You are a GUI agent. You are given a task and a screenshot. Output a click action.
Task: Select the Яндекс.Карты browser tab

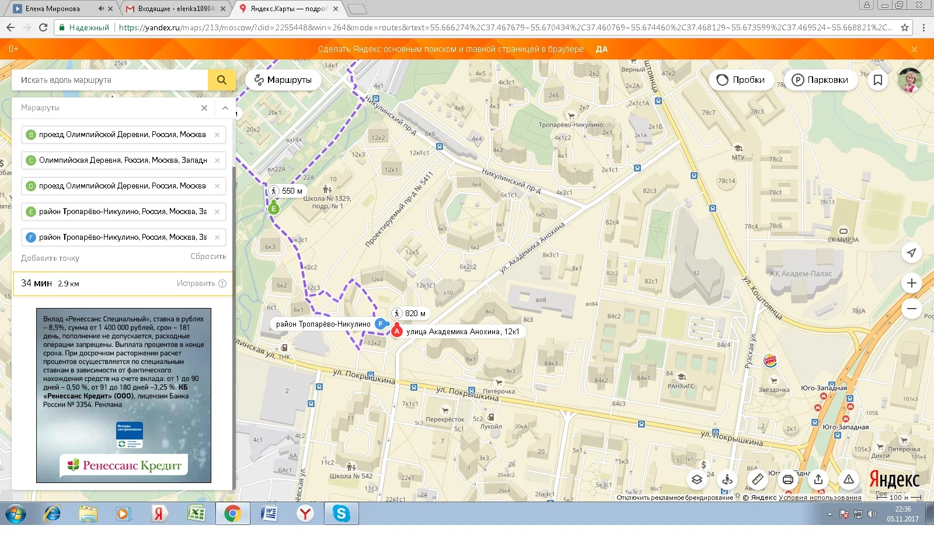[x=289, y=9]
